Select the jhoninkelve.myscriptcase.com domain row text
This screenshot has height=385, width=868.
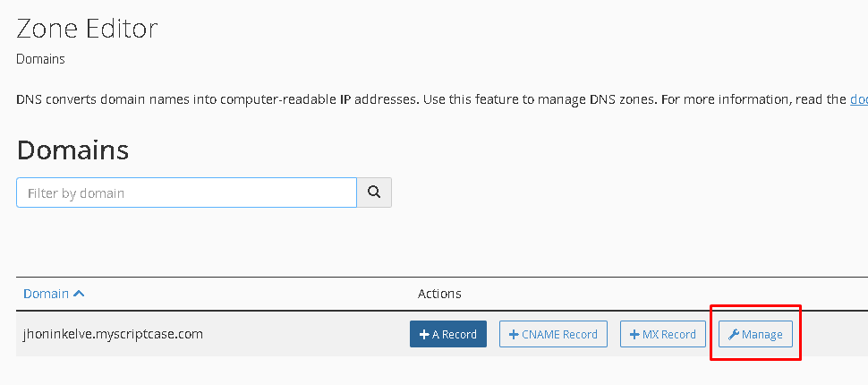(x=113, y=334)
